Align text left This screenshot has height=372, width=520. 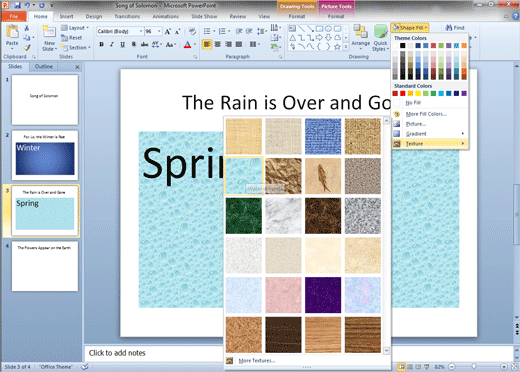(x=207, y=44)
